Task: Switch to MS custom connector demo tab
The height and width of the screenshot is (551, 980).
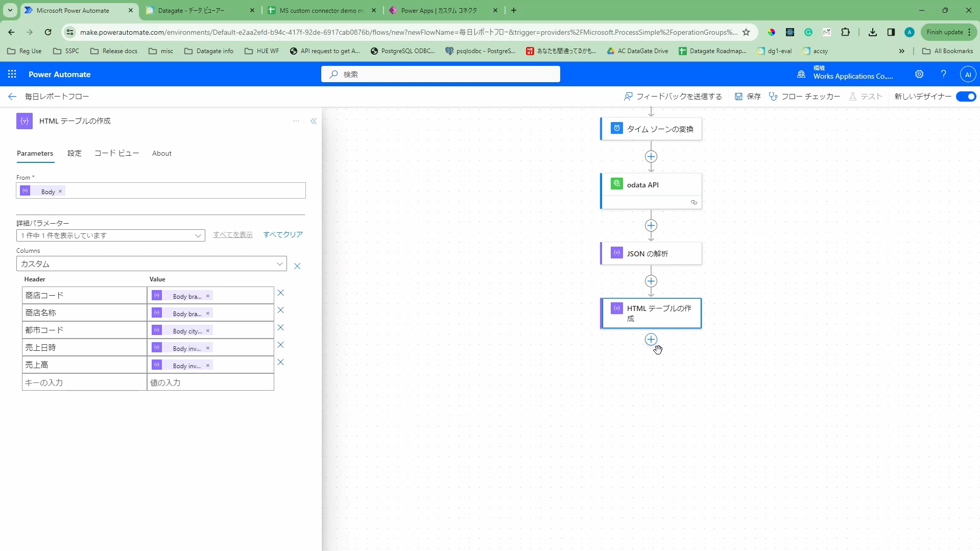Action: (x=322, y=10)
